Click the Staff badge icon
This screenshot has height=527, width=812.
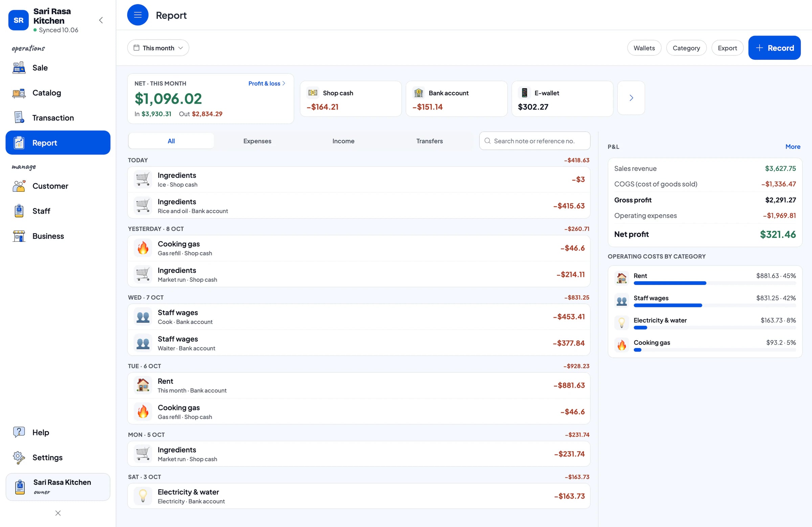click(19, 211)
